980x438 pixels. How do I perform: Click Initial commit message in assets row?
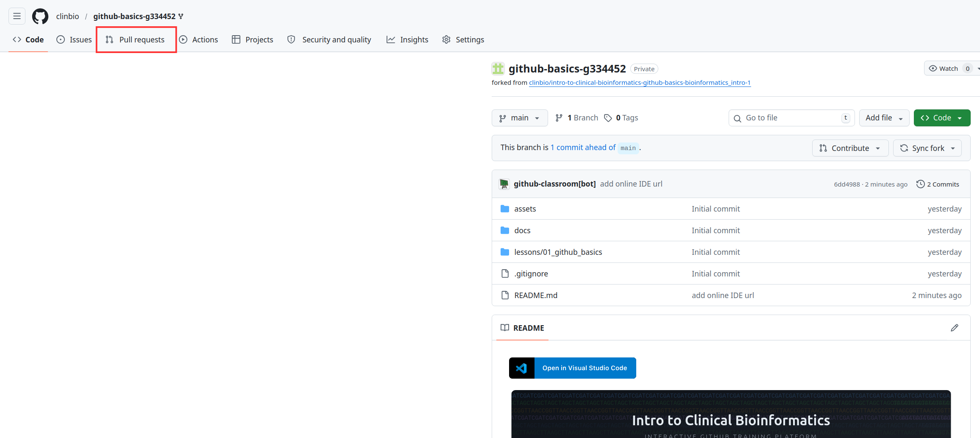[716, 209]
